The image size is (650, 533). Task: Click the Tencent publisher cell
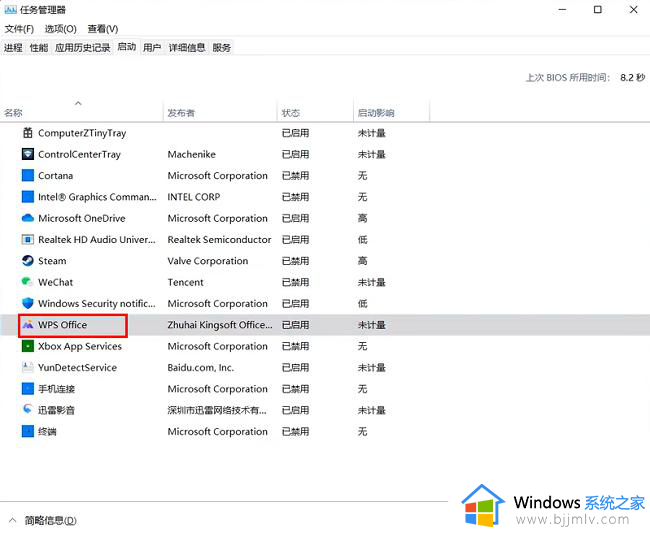tap(185, 282)
